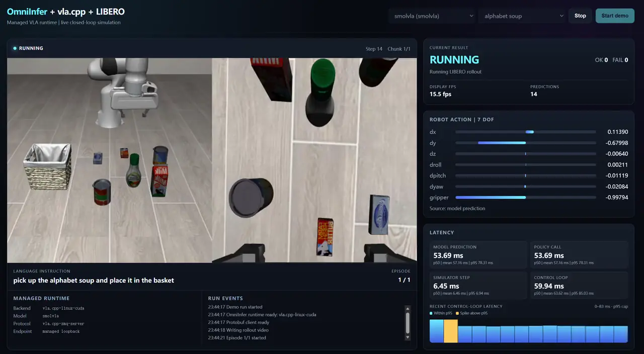644x354 pixels.
Task: Click the dyaw action bar
Action: [x=526, y=187]
